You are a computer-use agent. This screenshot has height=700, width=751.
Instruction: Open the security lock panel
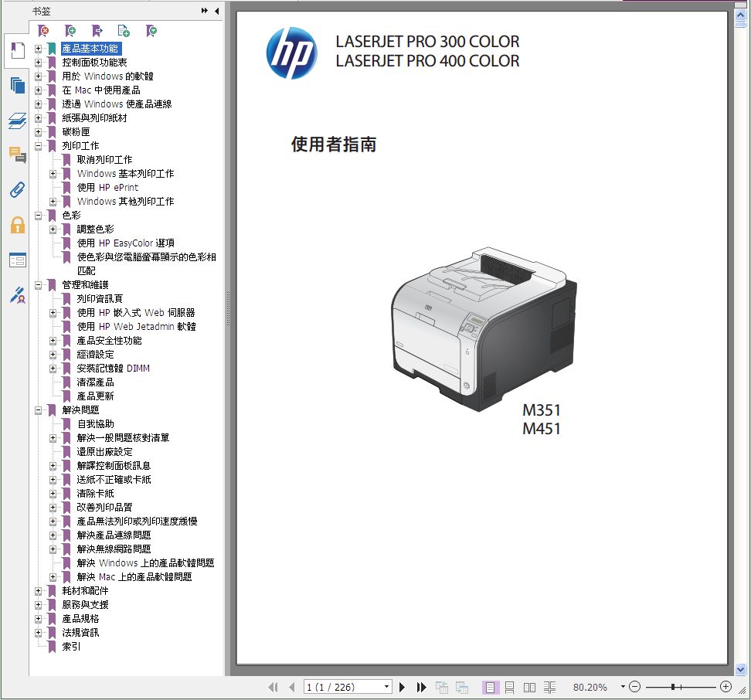click(x=18, y=225)
